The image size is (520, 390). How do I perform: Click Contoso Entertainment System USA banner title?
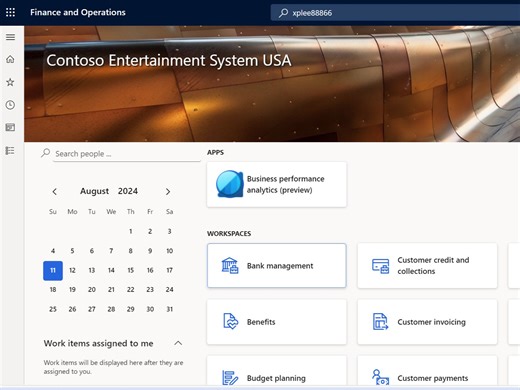click(x=169, y=61)
